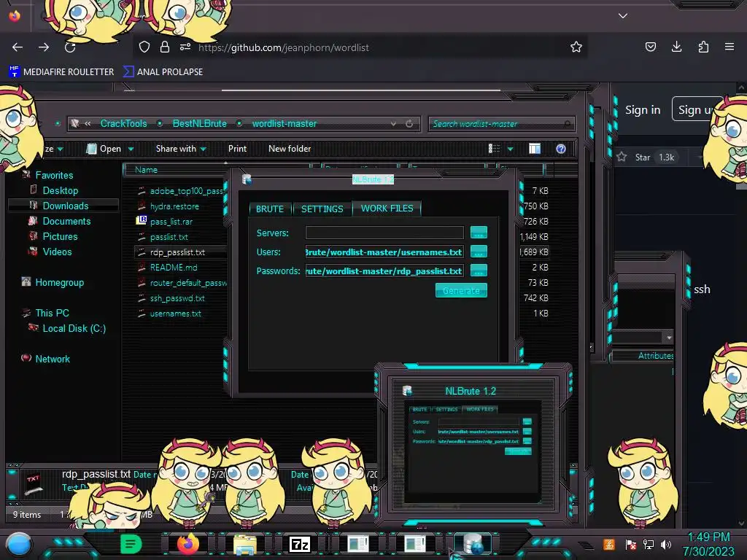Open Windows Start orb
Viewport: 747px width, 560px height.
[x=19, y=544]
